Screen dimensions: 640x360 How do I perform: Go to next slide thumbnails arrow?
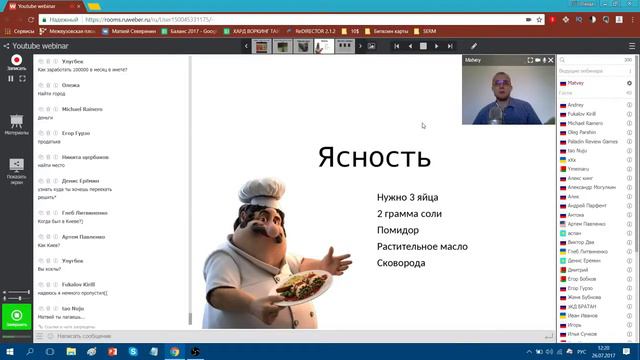coord(360,46)
